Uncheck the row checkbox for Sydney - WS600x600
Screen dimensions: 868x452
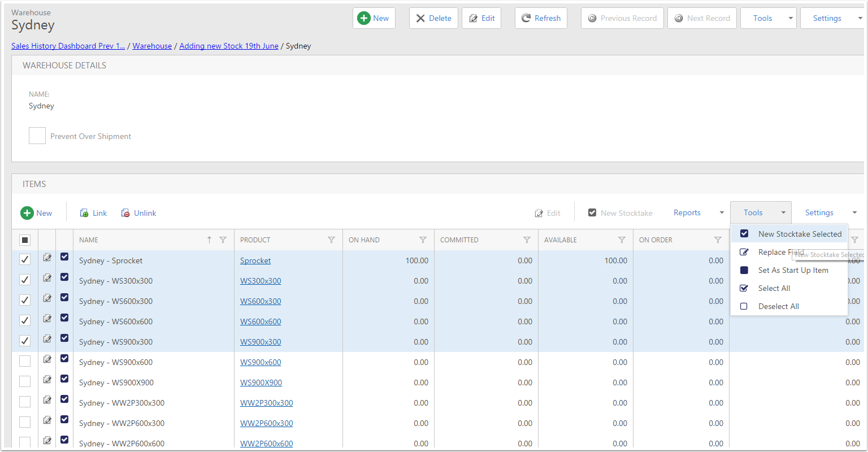pos(25,321)
